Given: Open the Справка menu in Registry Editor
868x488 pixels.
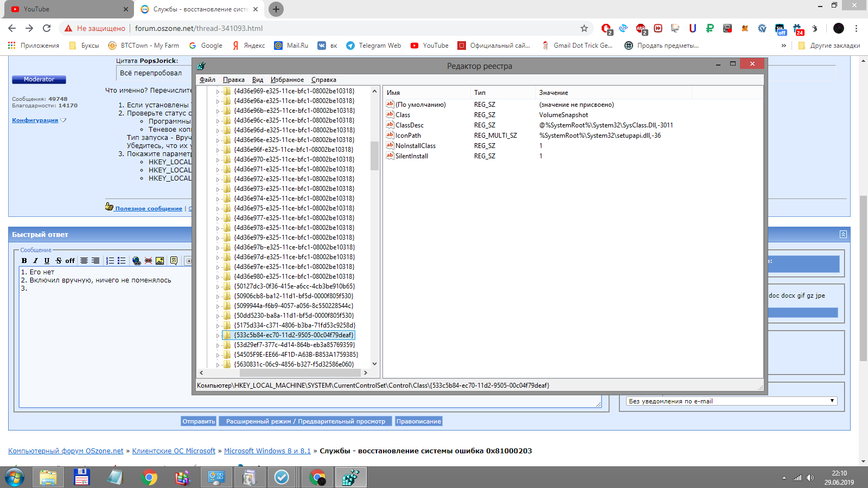Looking at the screenshot, I should tap(324, 80).
